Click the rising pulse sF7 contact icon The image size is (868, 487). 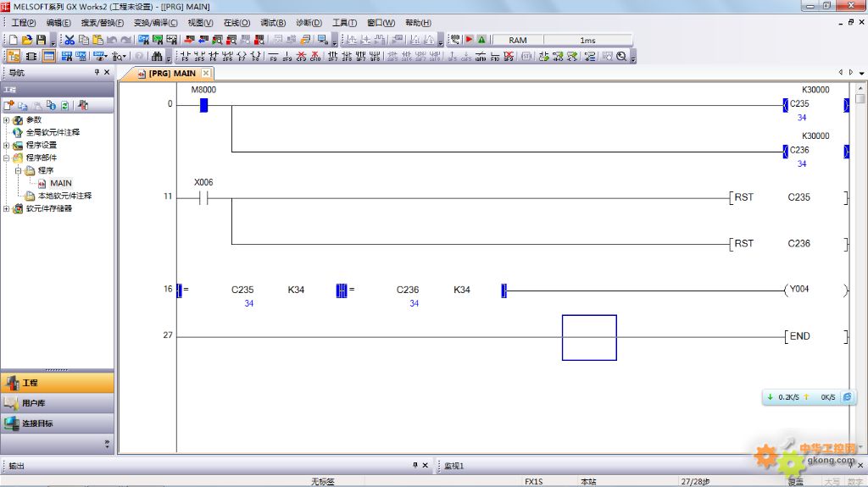click(332, 57)
